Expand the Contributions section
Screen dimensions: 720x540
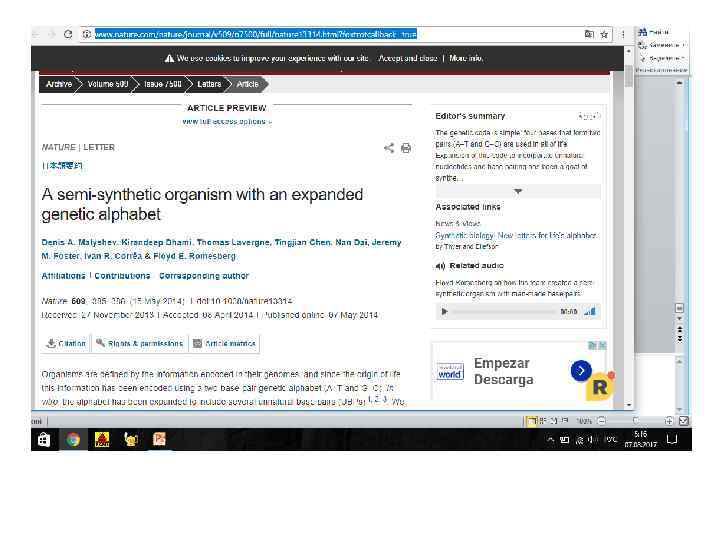(x=122, y=276)
